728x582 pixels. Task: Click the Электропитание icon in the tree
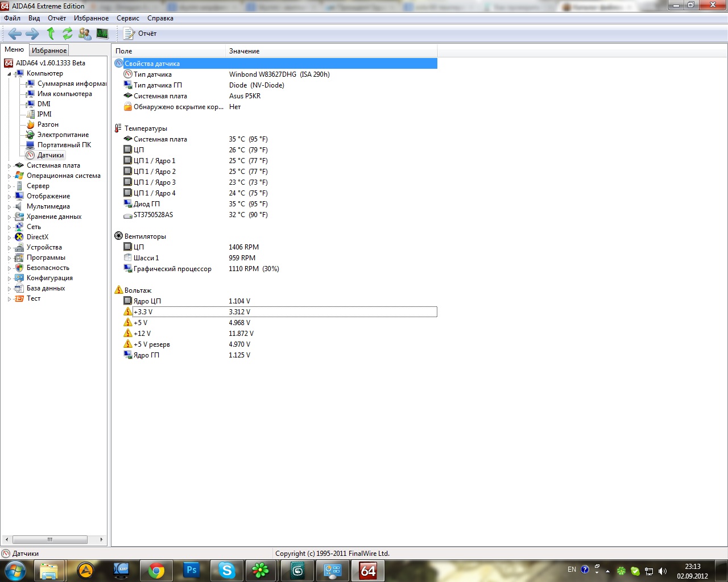tap(31, 135)
